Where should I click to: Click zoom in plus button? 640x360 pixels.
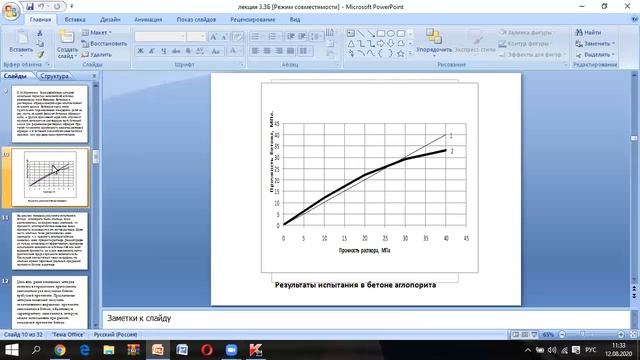621,335
